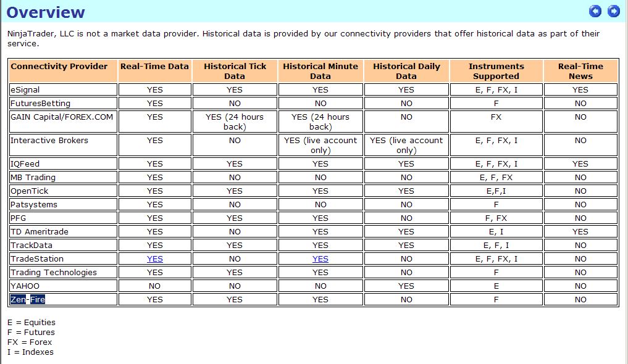Click the Overview page title
628x364 pixels.
(46, 12)
